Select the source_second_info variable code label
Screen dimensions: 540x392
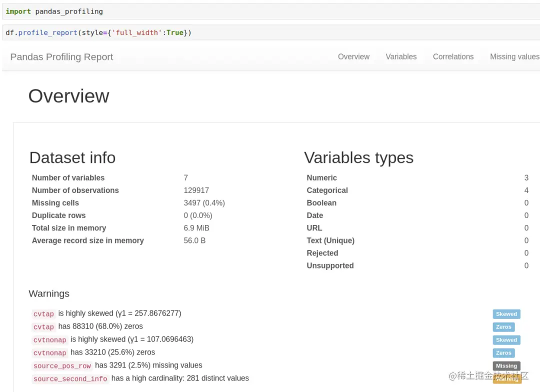point(70,379)
